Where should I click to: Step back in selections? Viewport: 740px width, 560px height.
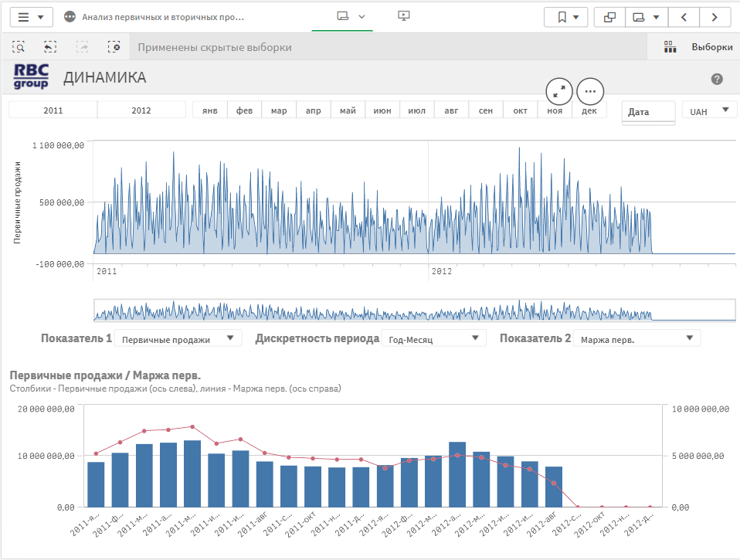point(50,47)
